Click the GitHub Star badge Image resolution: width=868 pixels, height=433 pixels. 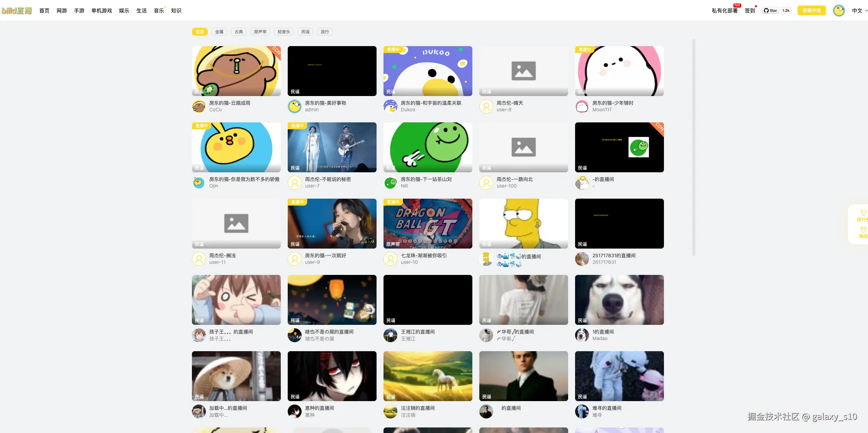pyautogui.click(x=770, y=10)
